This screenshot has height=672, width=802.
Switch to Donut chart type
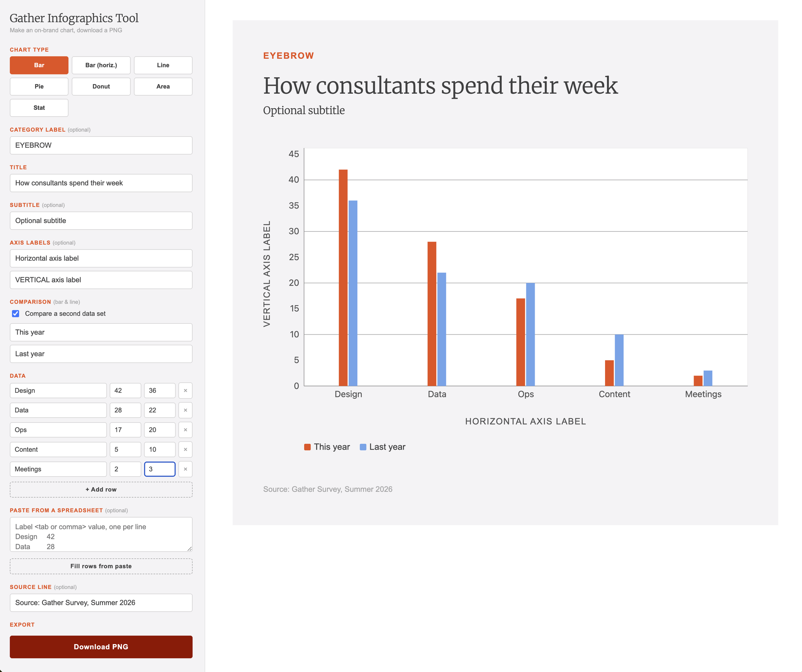tap(101, 87)
